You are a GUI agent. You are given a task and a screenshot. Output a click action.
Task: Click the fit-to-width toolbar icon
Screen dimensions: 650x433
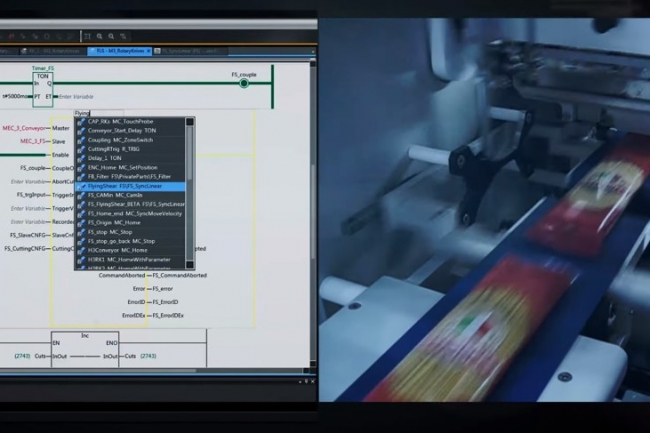pyautogui.click(x=87, y=36)
